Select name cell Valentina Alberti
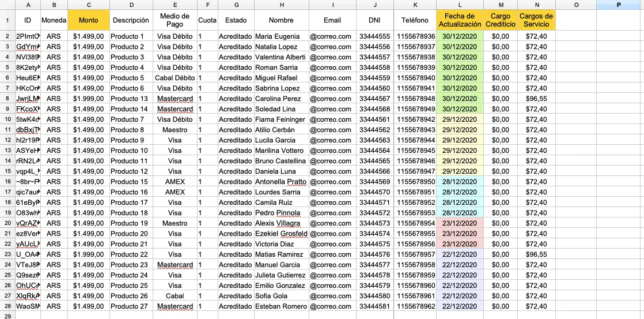Screen dimensions: 644x319 click(281, 57)
